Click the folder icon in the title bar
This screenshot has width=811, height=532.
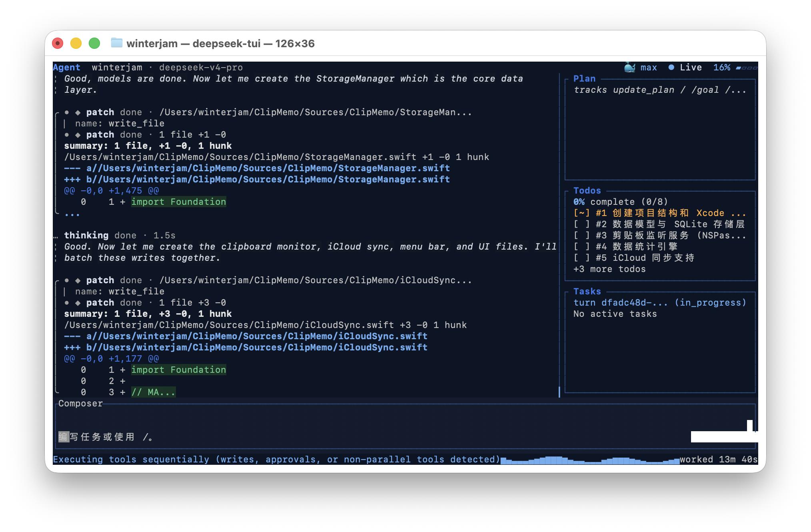coord(116,43)
